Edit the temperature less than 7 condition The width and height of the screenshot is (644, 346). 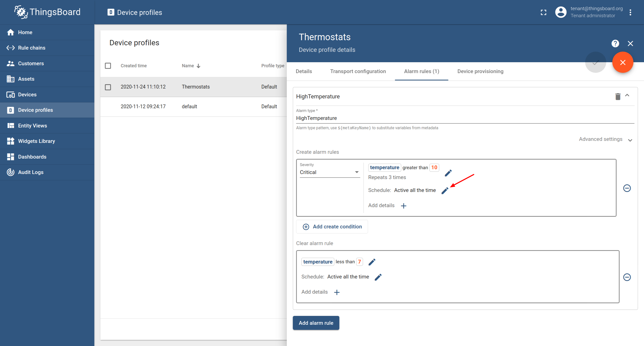point(372,262)
